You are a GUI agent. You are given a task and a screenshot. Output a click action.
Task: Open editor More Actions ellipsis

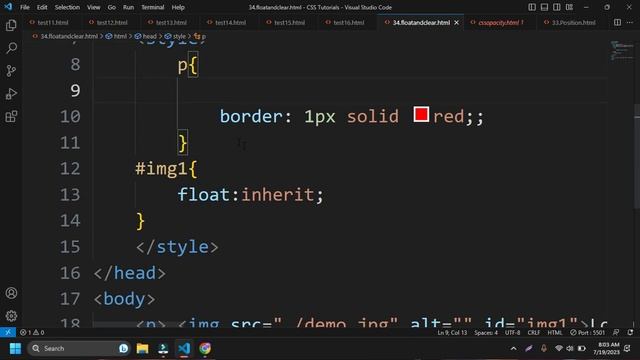tap(630, 22)
